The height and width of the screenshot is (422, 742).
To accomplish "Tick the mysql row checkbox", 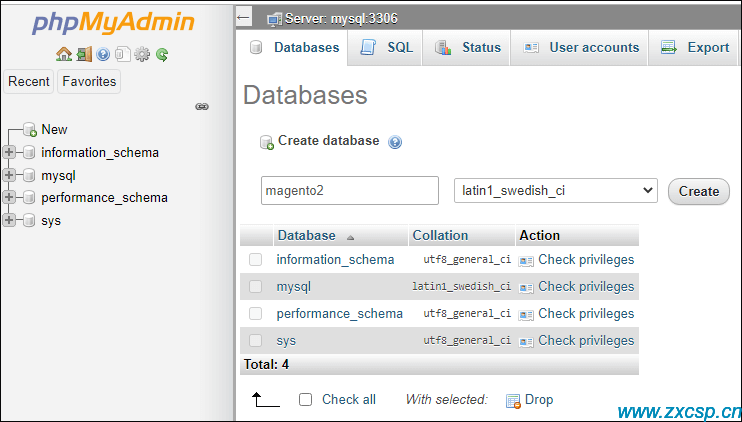I will 256,286.
